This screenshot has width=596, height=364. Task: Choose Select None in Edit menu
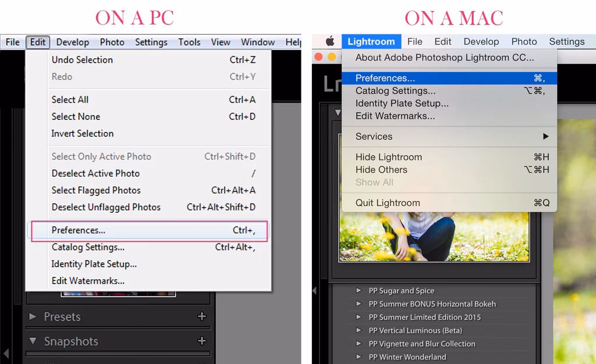[x=154, y=116]
